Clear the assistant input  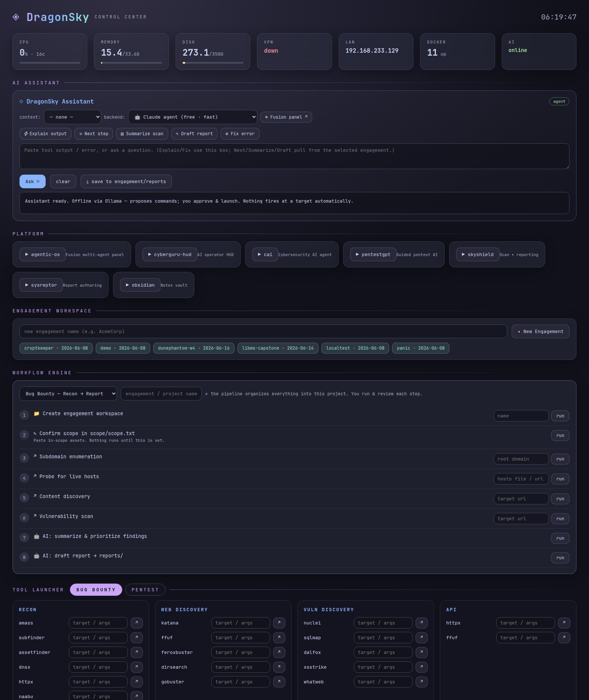63,181
